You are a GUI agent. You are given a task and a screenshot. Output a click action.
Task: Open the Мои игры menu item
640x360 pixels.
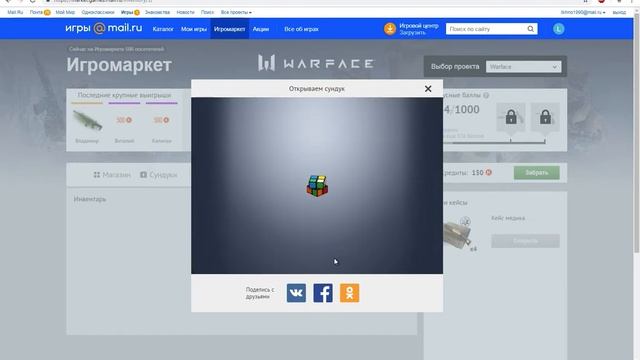point(194,29)
